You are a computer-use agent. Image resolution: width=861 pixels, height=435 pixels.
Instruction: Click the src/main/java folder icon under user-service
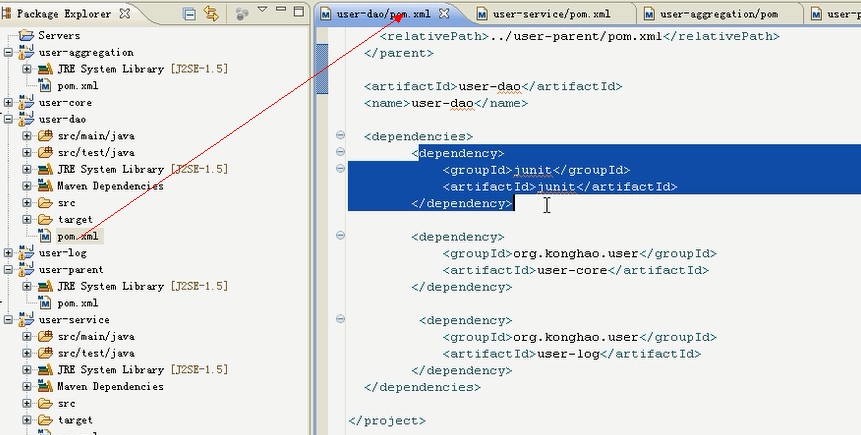45,337
